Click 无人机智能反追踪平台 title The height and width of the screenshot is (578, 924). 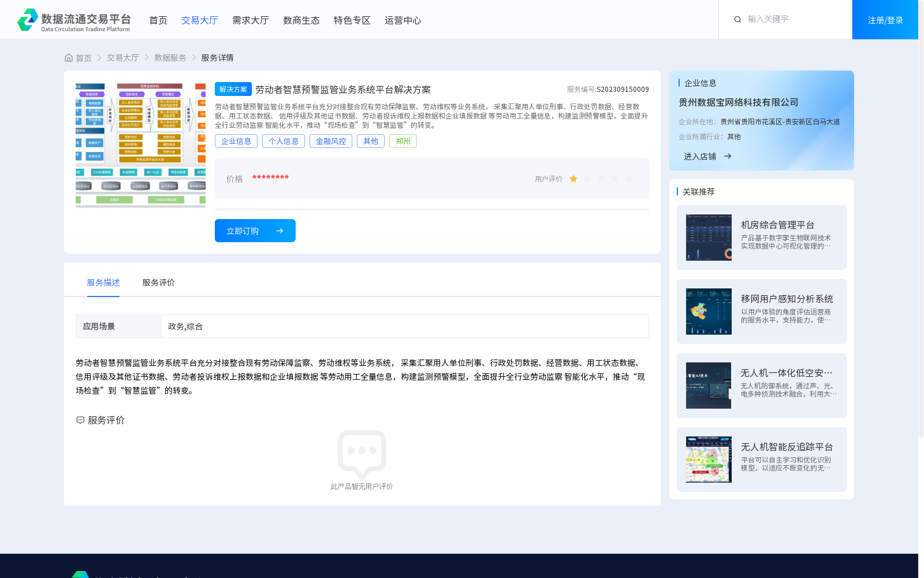point(787,447)
